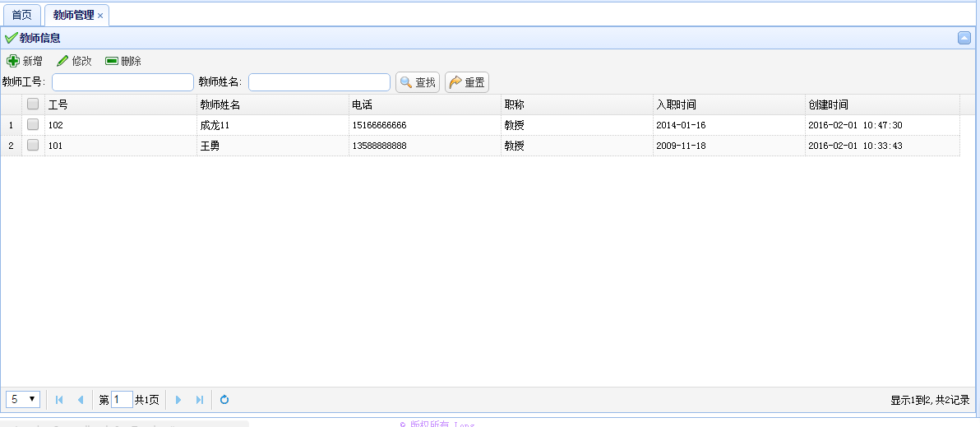Go to first page in pagination

(x=59, y=400)
